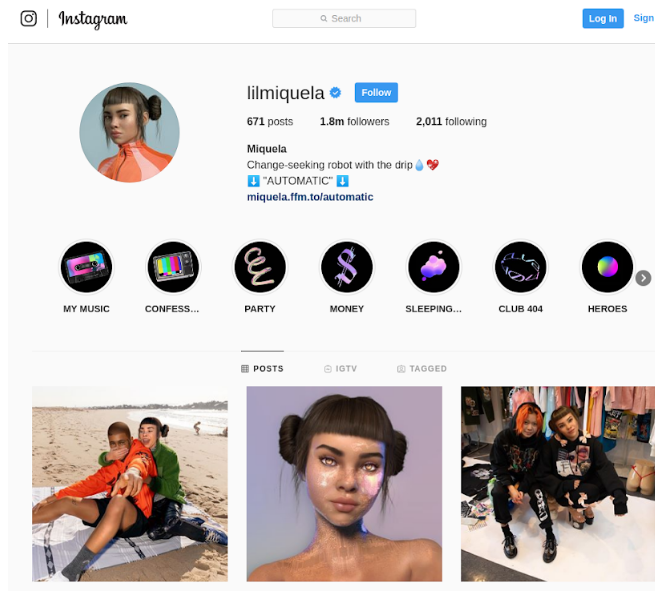Follow the lilmiquela account
The image size is (656, 591).
pyautogui.click(x=376, y=92)
